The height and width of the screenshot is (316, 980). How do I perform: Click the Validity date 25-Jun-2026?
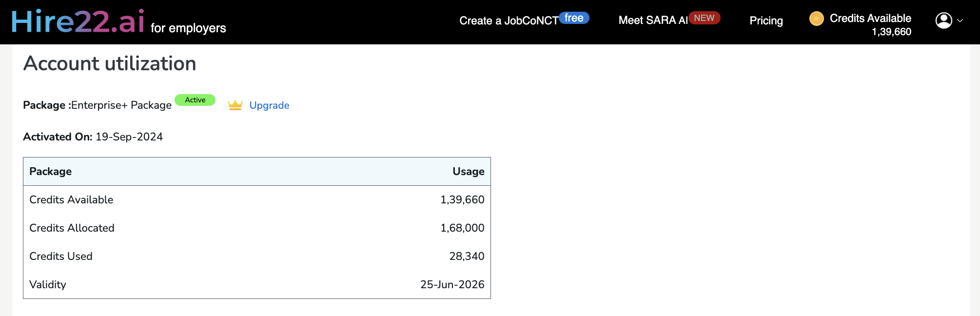click(x=452, y=285)
